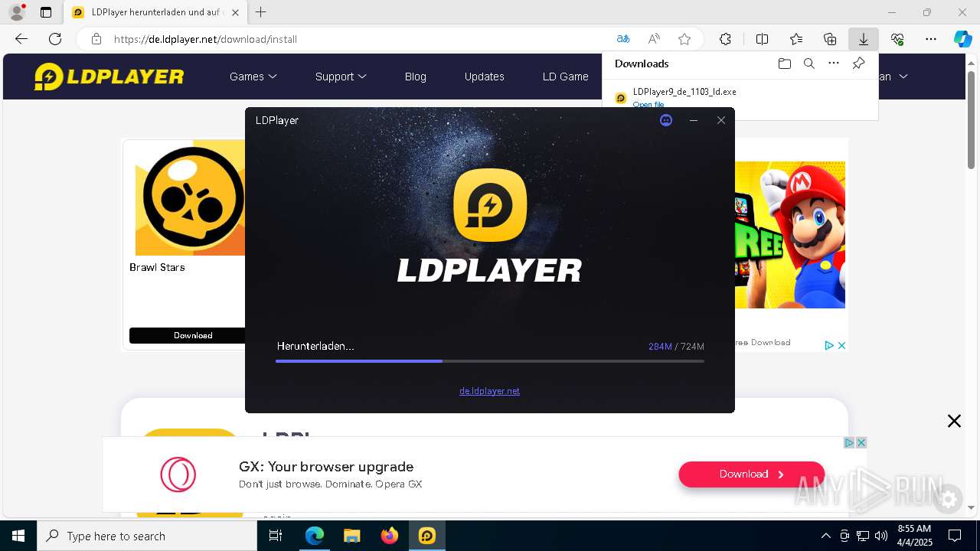Click the LDPlayer logo in website header
This screenshot has height=551, width=980.
coord(109,77)
